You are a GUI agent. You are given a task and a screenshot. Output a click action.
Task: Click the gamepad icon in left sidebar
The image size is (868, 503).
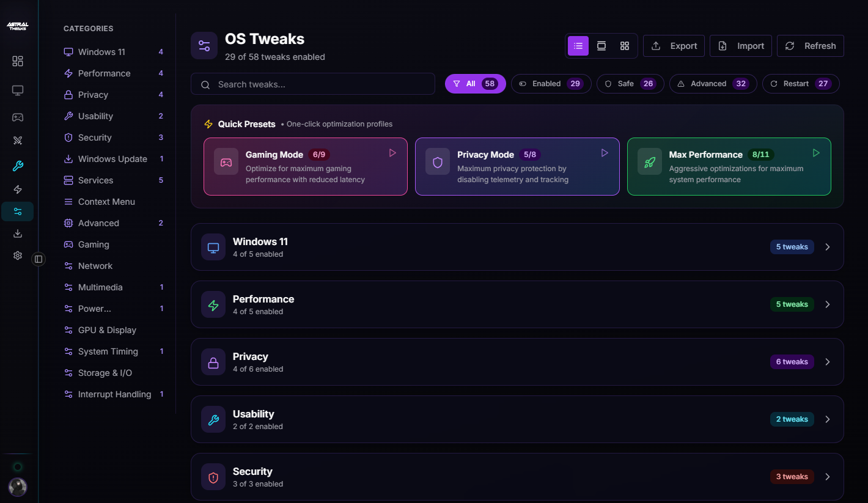click(18, 117)
